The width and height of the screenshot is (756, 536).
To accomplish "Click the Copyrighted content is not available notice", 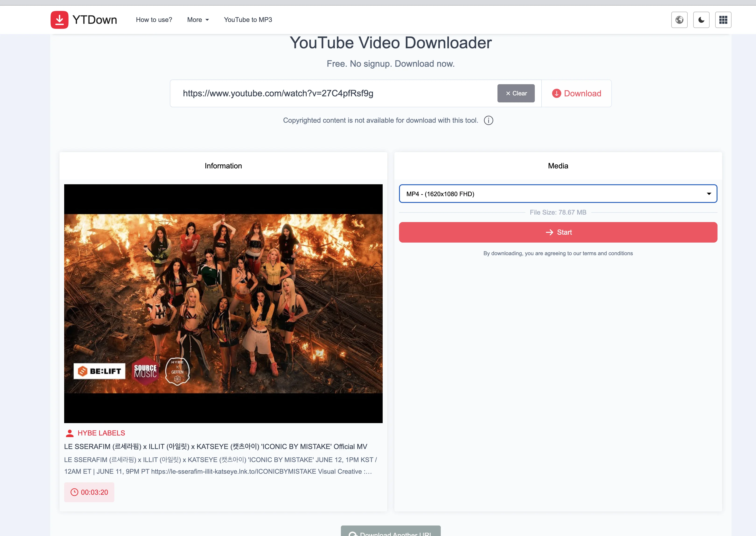I will [380, 120].
